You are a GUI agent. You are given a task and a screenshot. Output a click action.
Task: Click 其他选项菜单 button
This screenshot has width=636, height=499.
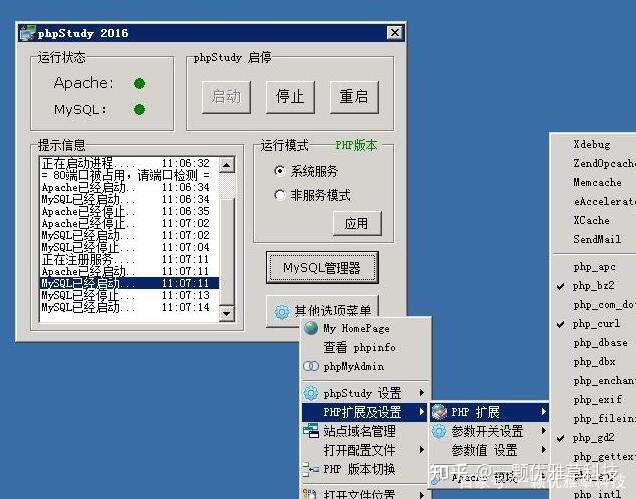coord(322,310)
